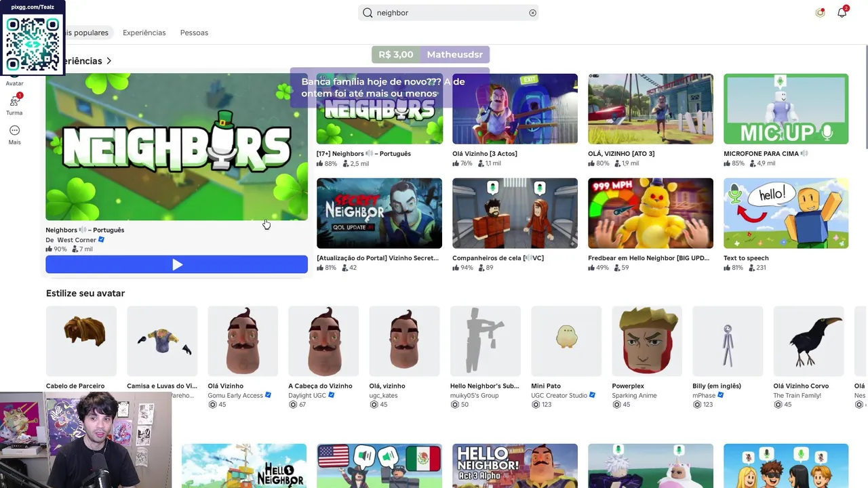This screenshot has height=488, width=868.
Task: Click Olá Vizinho [3 Actos] title
Action: click(x=485, y=154)
